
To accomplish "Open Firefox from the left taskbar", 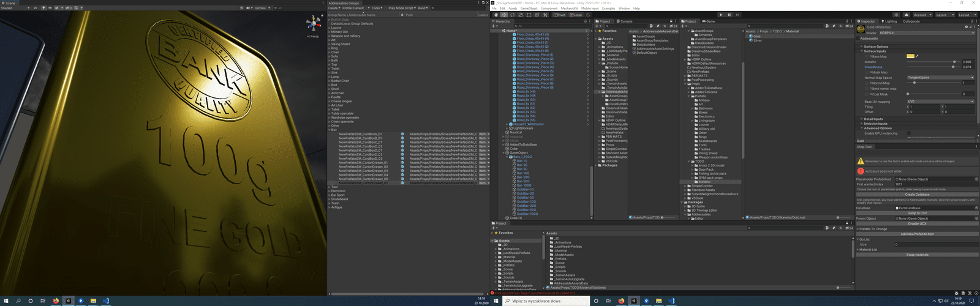I will pyautogui.click(x=56, y=300).
